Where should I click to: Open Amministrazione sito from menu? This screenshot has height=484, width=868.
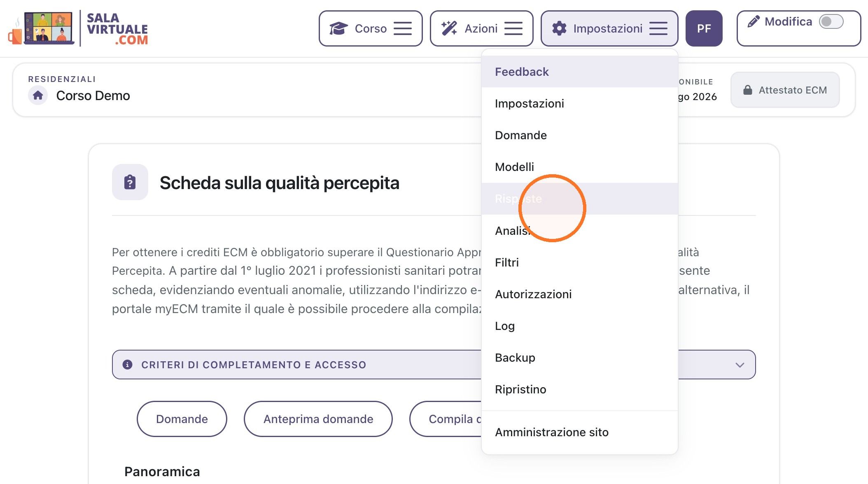click(580, 432)
